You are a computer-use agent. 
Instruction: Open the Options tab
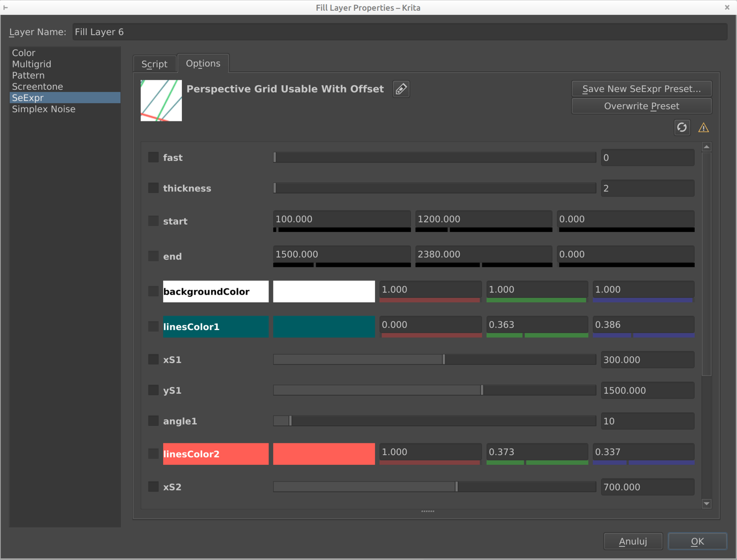pyautogui.click(x=203, y=63)
